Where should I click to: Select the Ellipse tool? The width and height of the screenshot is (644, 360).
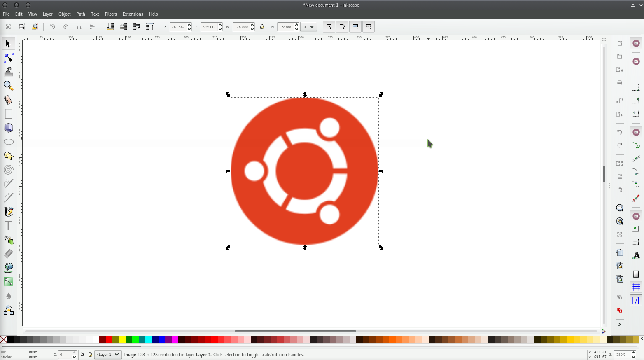[x=8, y=142]
